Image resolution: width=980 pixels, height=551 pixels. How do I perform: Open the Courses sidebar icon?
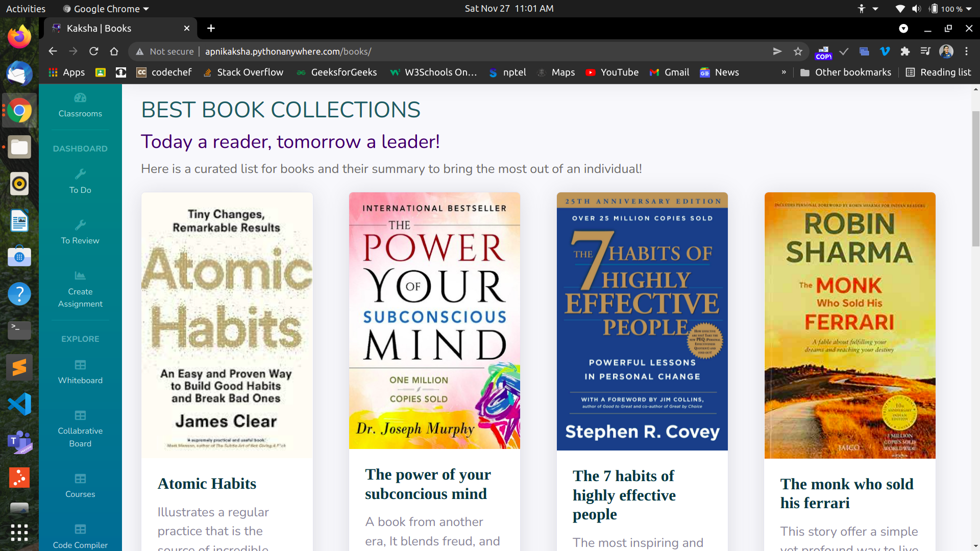pyautogui.click(x=80, y=479)
